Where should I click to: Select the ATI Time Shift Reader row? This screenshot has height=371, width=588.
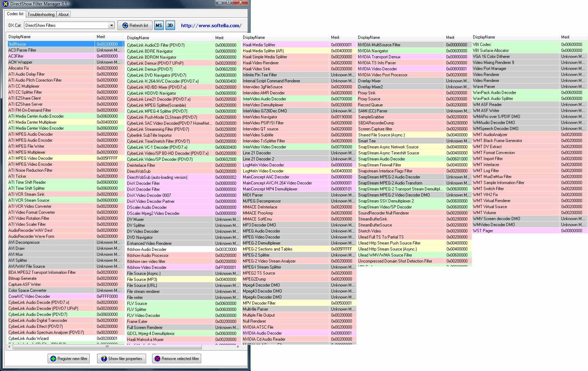66,182
